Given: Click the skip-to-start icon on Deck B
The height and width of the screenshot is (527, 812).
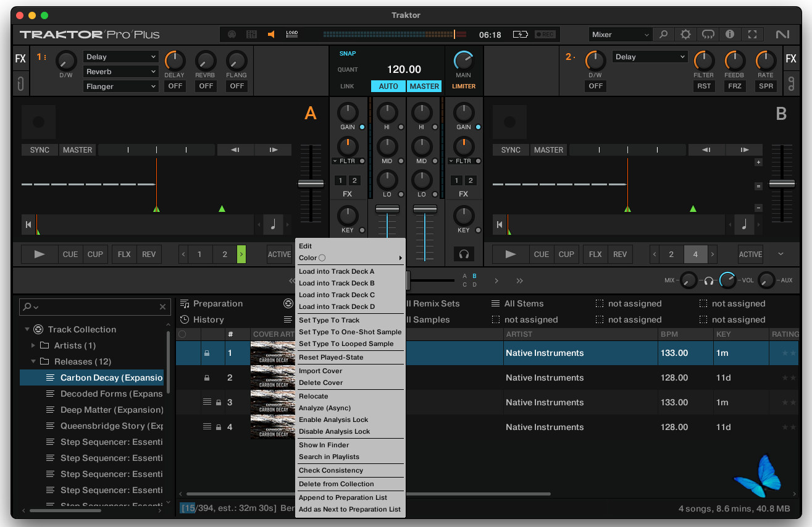Looking at the screenshot, I should tap(499, 225).
